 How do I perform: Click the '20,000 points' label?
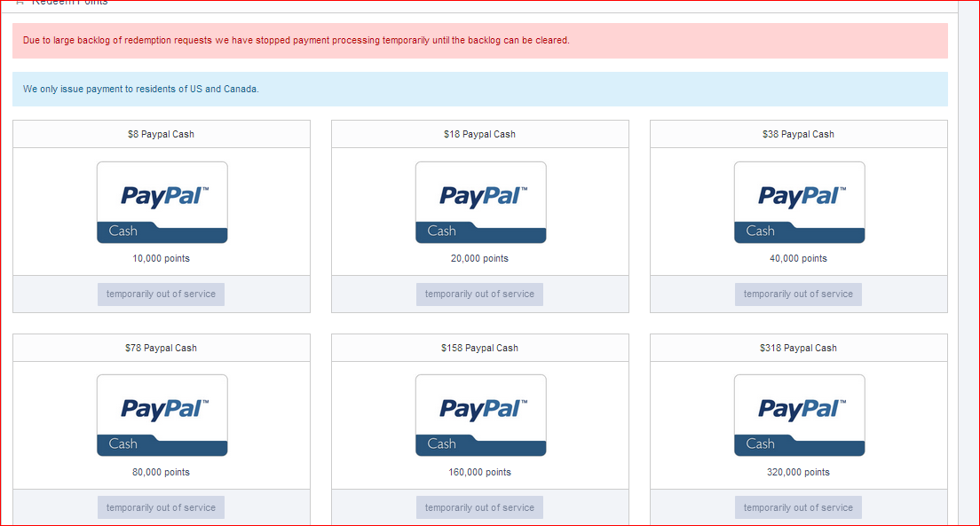click(x=479, y=259)
